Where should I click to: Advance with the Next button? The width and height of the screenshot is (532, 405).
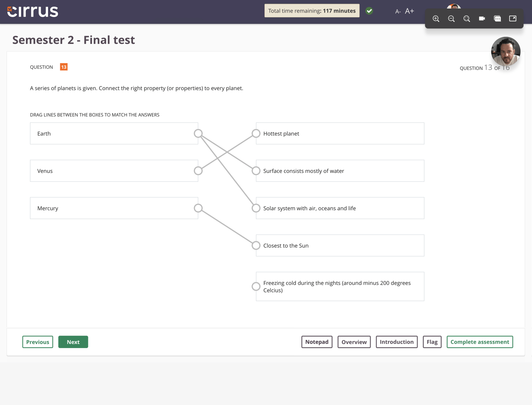tap(73, 342)
